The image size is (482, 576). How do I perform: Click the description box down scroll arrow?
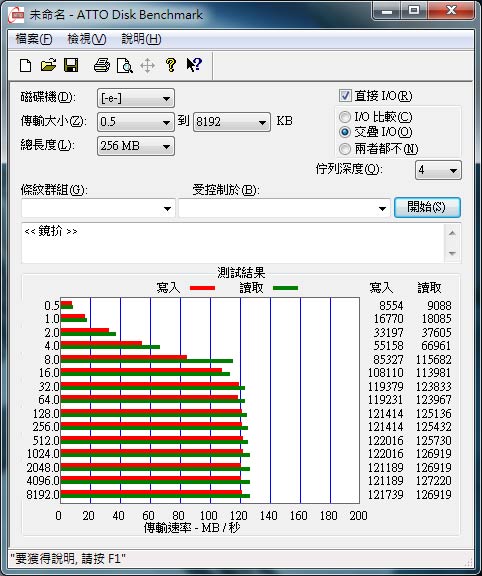pyautogui.click(x=452, y=253)
